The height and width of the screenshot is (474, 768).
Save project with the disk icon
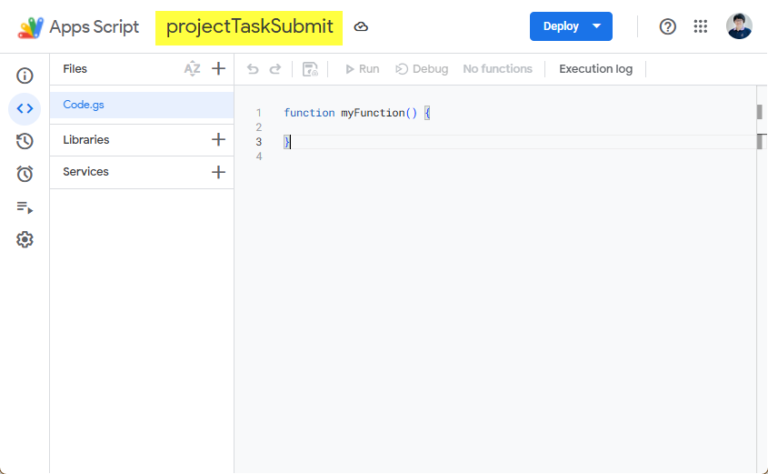(x=310, y=69)
